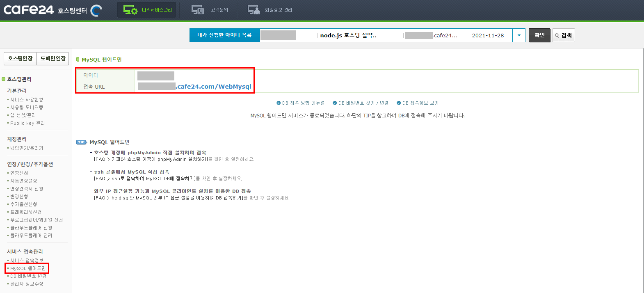This screenshot has height=293, width=644.
Task: Switch to the 호스팅연장 tab
Action: [20, 59]
